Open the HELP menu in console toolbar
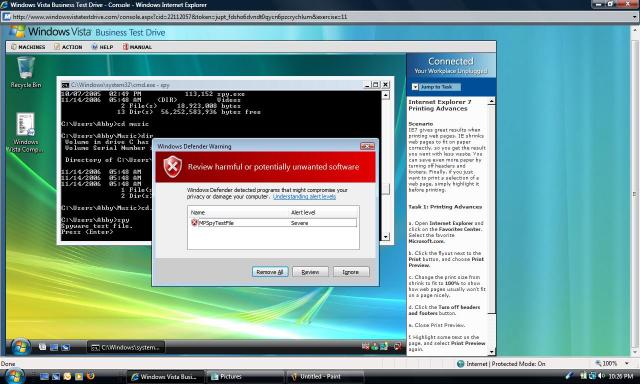 [x=102, y=47]
